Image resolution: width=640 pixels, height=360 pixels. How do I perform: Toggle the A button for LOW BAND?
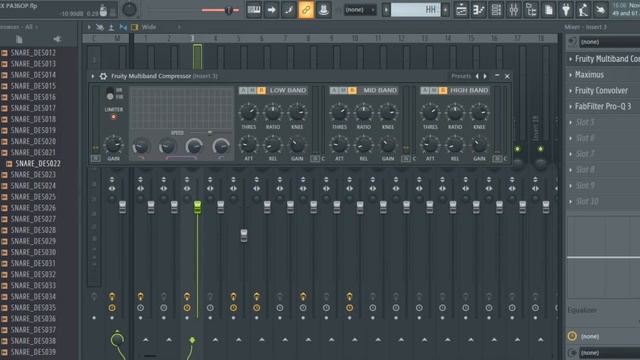[243, 90]
